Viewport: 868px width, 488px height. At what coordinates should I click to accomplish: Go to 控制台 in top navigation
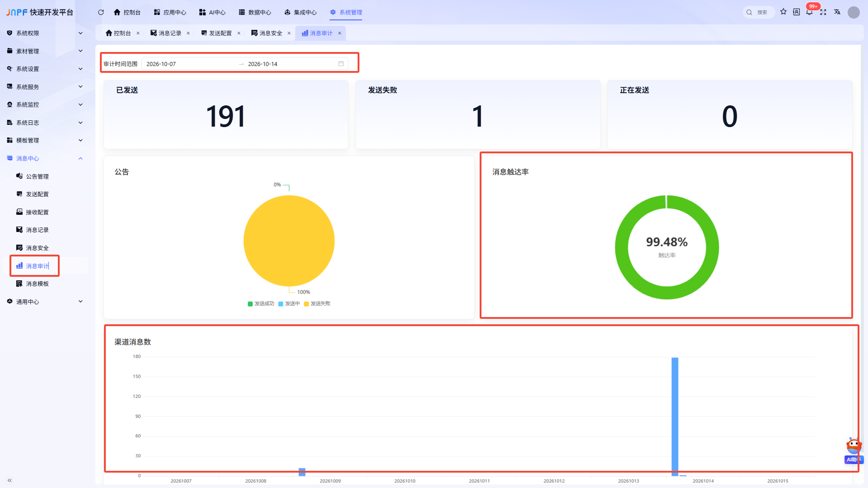coord(127,12)
